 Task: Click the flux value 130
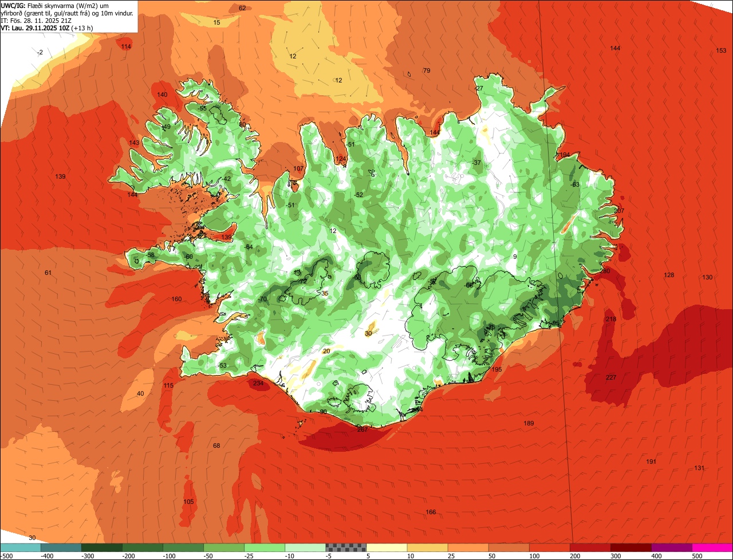708,277
